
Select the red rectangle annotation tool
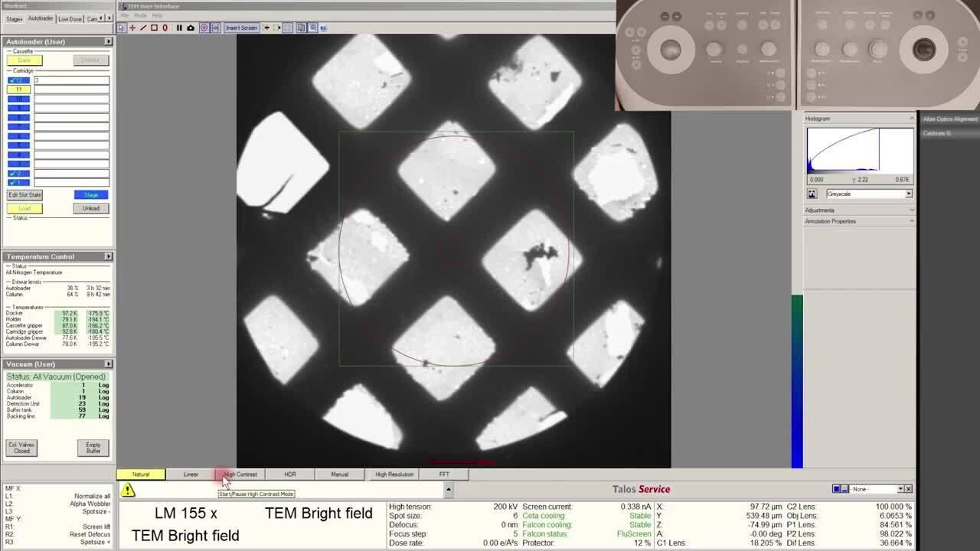coord(154,28)
